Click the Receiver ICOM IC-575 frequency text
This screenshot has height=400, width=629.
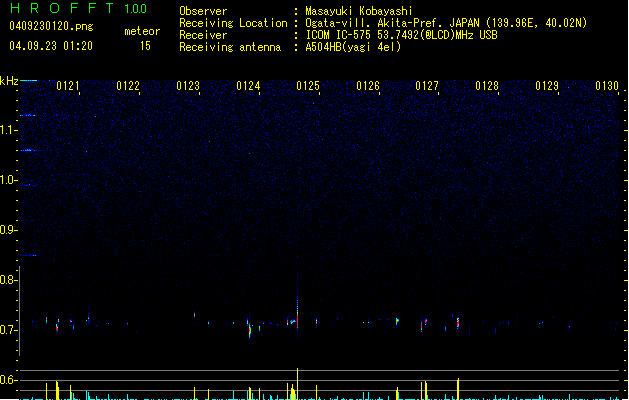(x=401, y=35)
